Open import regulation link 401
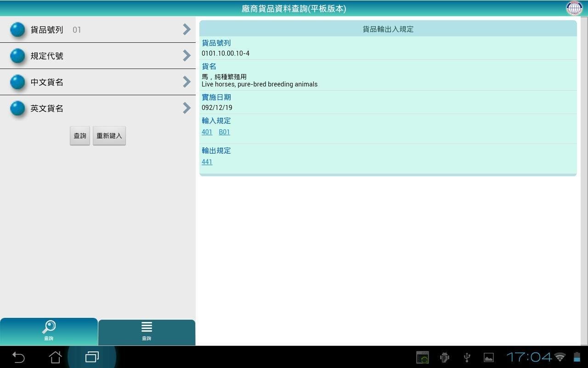Viewport: 588px width, 368px height. pyautogui.click(x=207, y=132)
